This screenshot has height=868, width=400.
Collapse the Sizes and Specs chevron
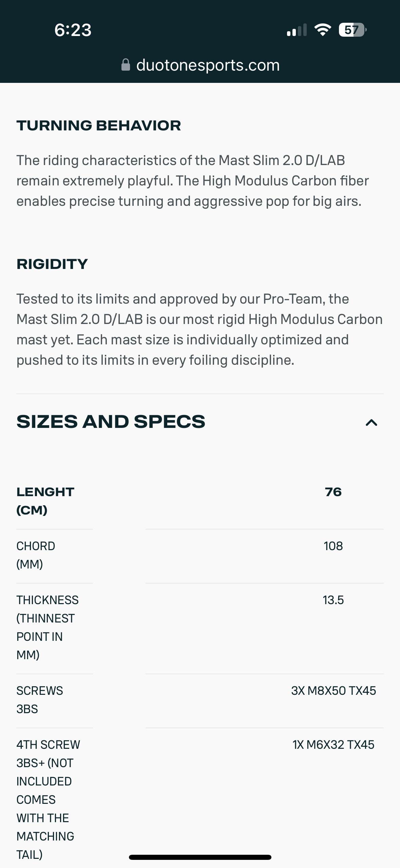coord(371,422)
